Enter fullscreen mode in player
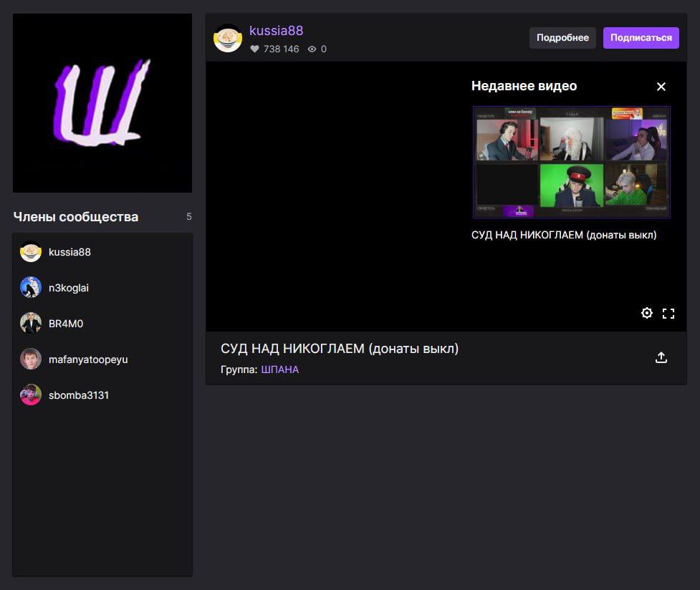 [668, 313]
